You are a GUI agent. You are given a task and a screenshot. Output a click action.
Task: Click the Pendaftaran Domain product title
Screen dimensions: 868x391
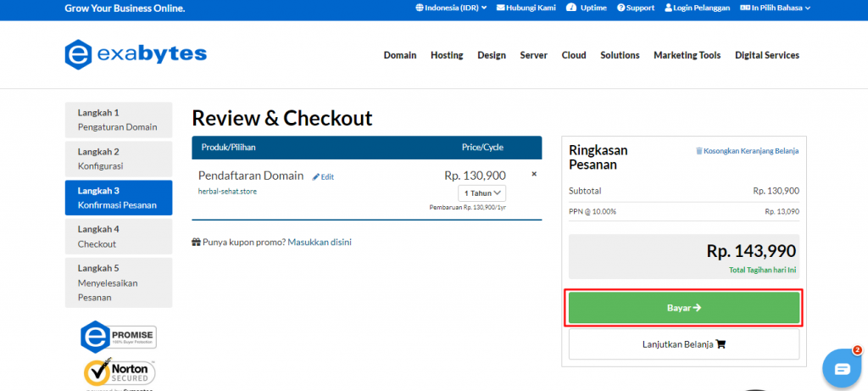251,176
